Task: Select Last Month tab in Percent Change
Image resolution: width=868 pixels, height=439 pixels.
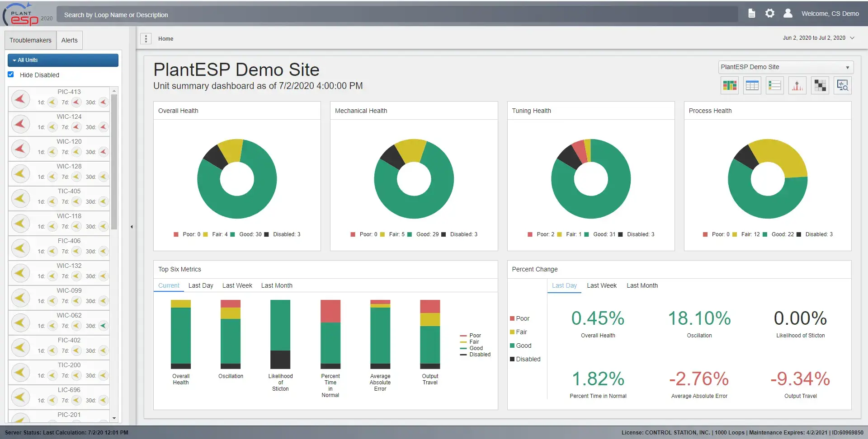Action: click(x=642, y=285)
